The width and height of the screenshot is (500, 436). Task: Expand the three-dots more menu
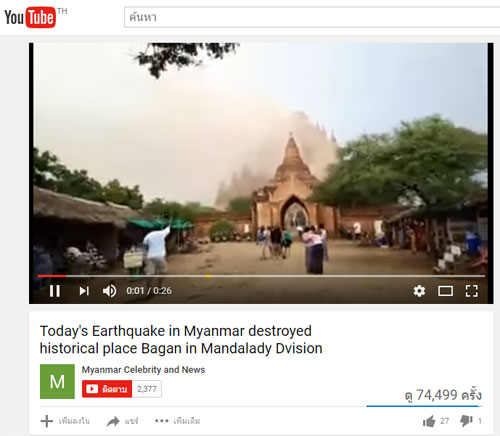coord(177,421)
